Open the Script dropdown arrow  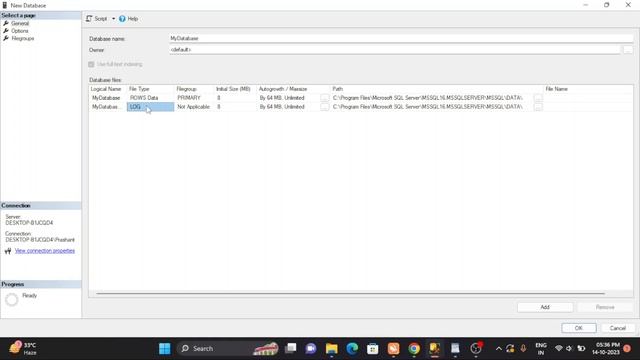(113, 19)
